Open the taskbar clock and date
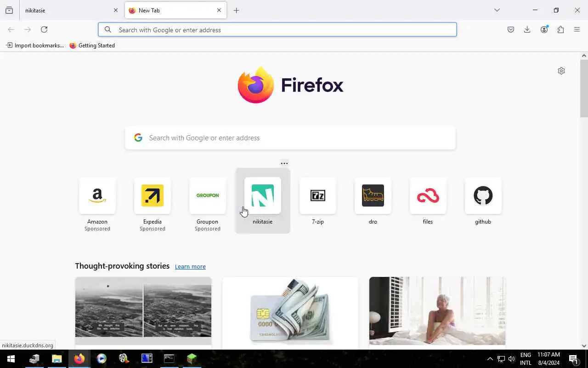This screenshot has height=368, width=588. click(549, 359)
